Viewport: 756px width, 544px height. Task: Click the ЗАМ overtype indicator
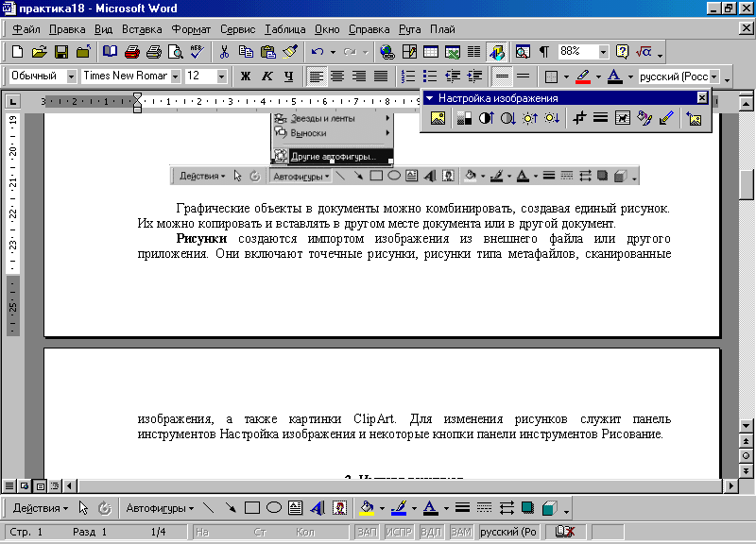coord(461,532)
